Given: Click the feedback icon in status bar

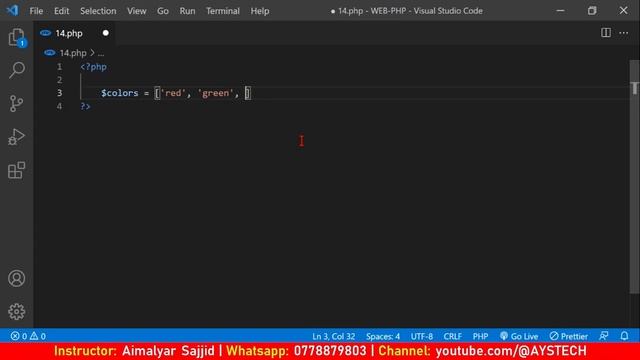Looking at the screenshot, I should click(604, 336).
